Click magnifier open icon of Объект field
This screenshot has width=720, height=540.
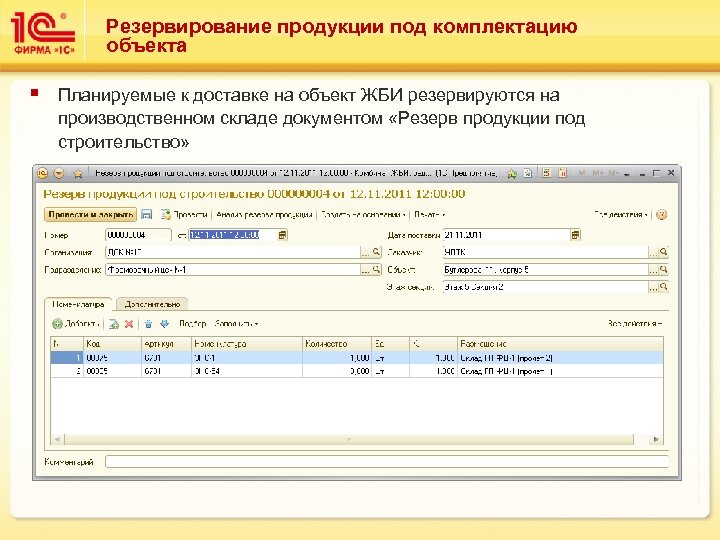(664, 270)
